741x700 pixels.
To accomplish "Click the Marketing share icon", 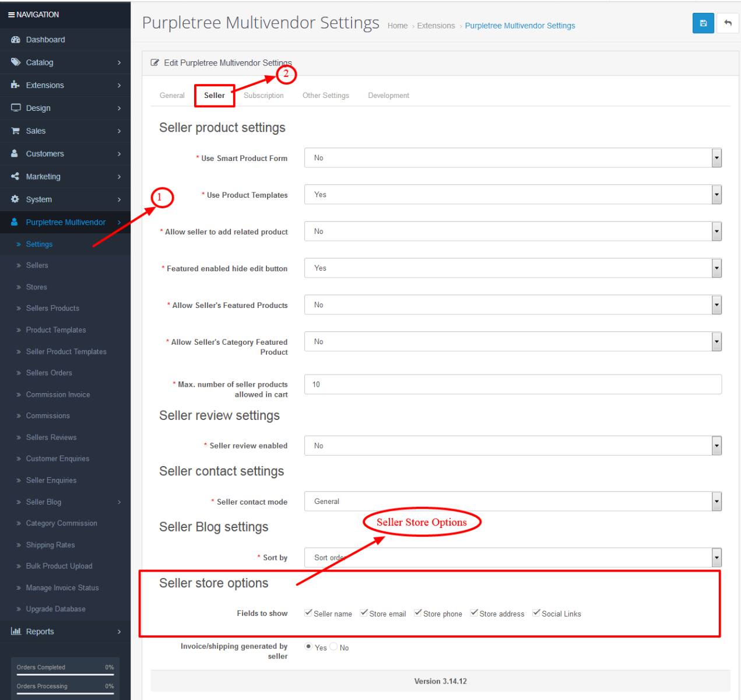I will (x=15, y=176).
